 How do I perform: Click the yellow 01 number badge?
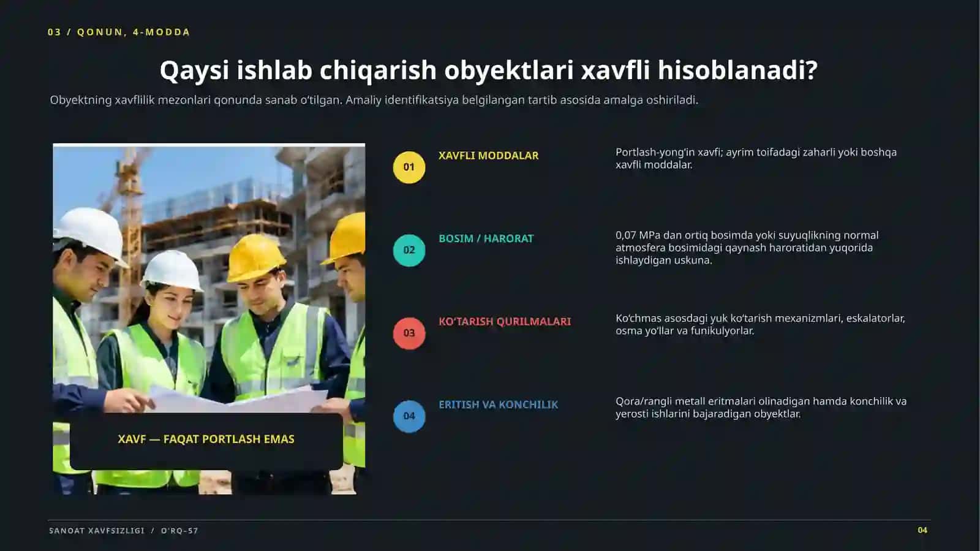[x=409, y=167]
